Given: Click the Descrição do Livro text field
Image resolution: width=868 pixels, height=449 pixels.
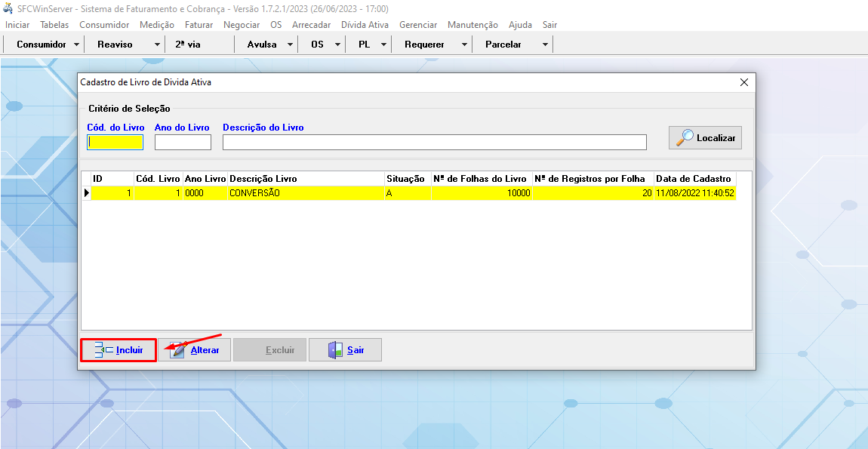Looking at the screenshot, I should pyautogui.click(x=434, y=142).
